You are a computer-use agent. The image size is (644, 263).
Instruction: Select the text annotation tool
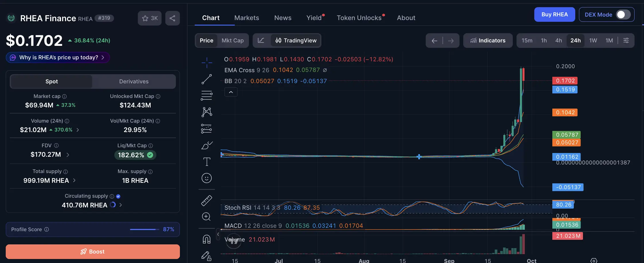point(207,162)
